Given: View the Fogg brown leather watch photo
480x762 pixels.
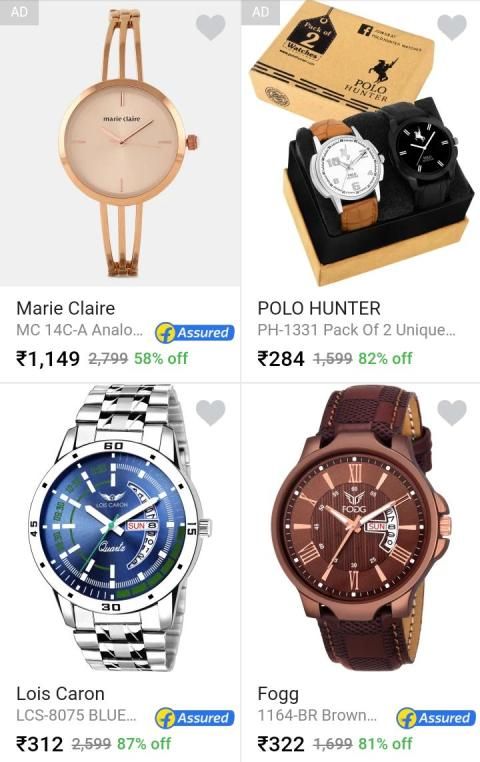Looking at the screenshot, I should pyautogui.click(x=361, y=529).
